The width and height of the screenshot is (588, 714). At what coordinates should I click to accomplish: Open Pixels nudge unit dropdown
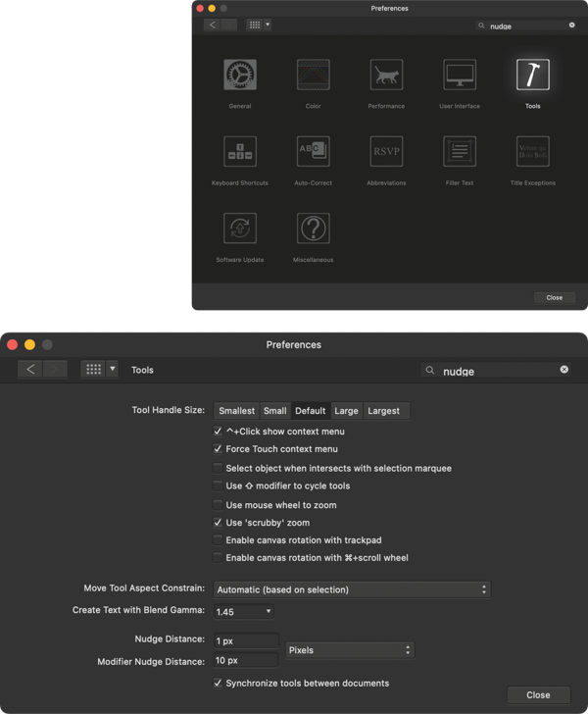(350, 650)
